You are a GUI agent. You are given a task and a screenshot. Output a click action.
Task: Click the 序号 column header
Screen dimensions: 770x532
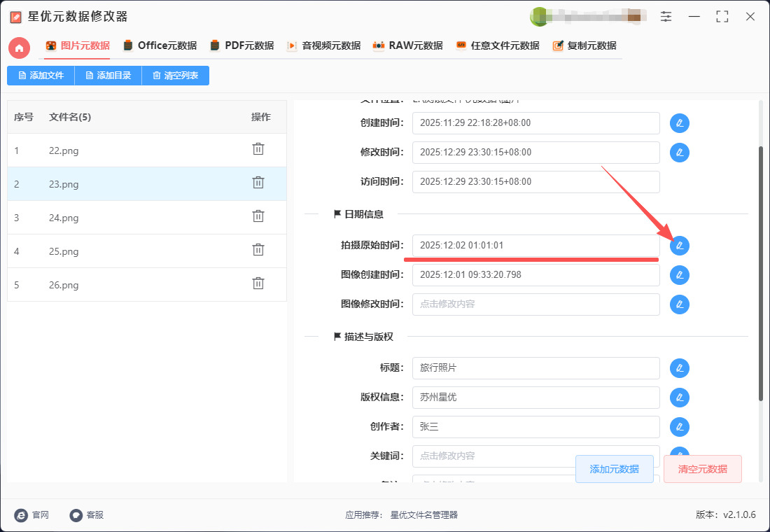[x=24, y=117]
